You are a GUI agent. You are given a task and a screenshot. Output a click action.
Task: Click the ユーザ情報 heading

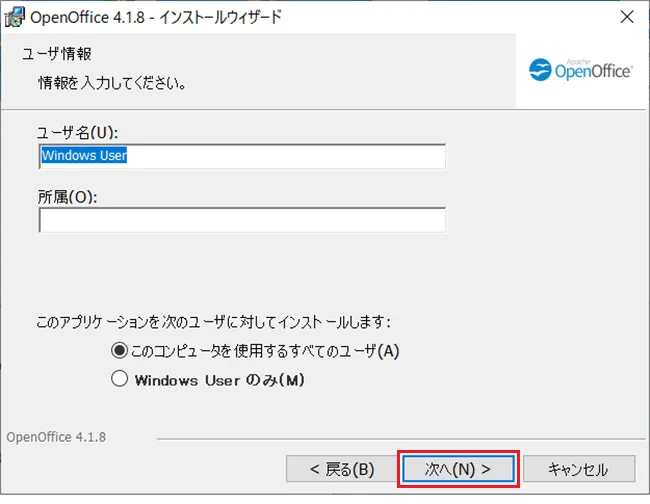(57, 54)
